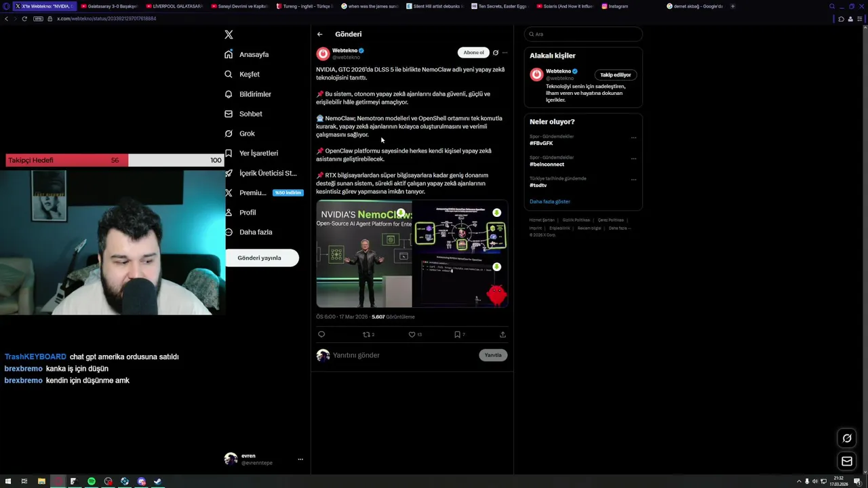The height and width of the screenshot is (488, 868).
Task: Open more options for #FBvGFK trend
Action: pos(633,138)
